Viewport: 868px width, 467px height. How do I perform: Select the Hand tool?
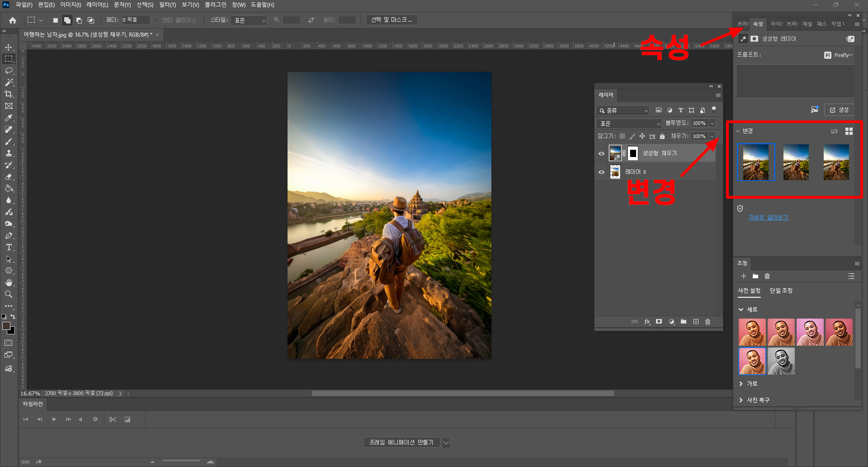click(x=9, y=282)
